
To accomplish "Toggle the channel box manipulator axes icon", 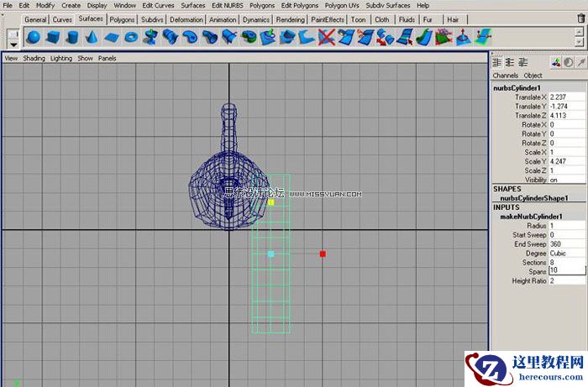I will 556,63.
